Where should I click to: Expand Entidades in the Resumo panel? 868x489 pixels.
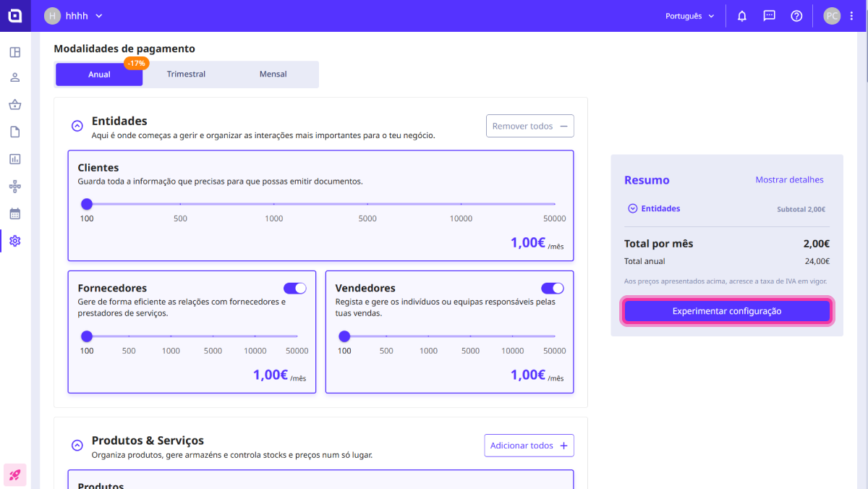tap(633, 208)
